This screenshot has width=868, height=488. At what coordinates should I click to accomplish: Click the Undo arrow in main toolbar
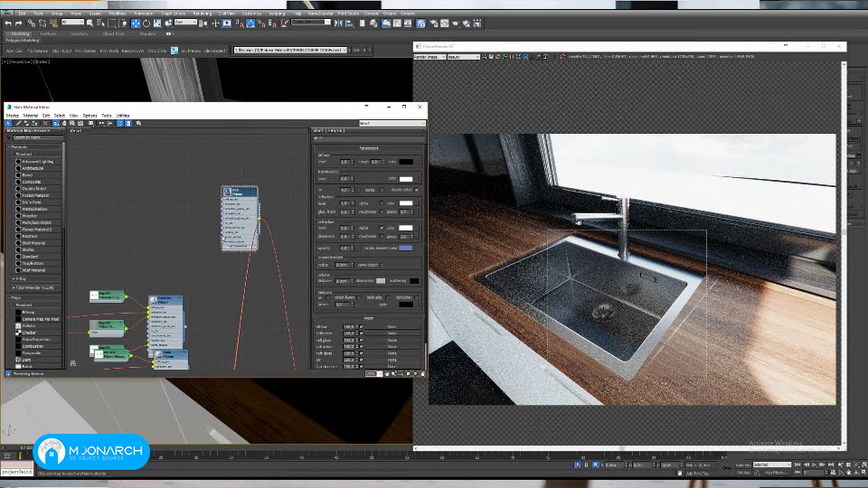(x=8, y=23)
